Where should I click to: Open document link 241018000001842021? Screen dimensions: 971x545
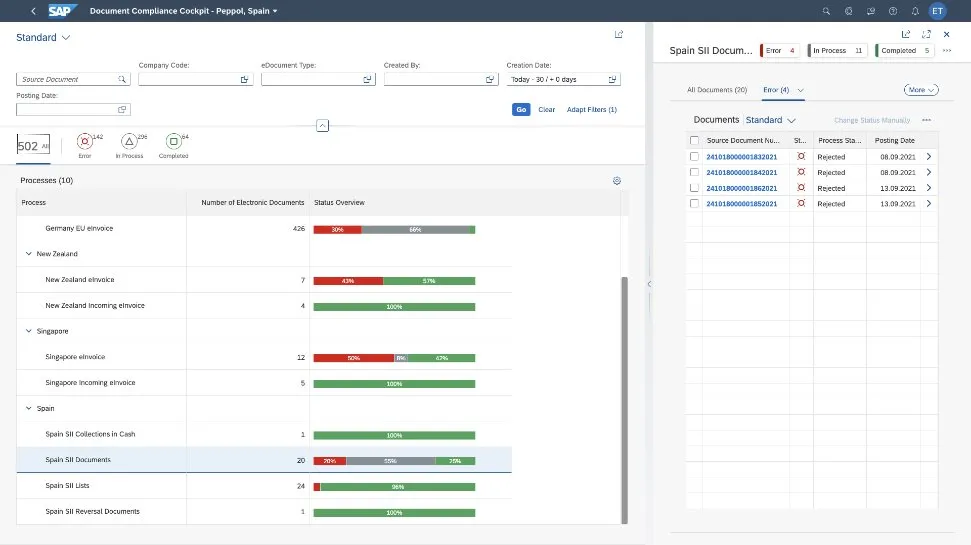[x=741, y=172]
